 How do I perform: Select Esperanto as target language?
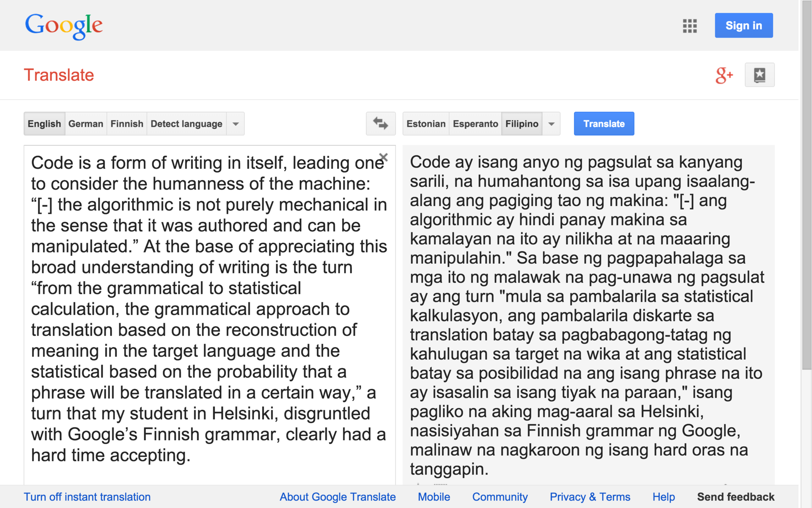coord(475,124)
